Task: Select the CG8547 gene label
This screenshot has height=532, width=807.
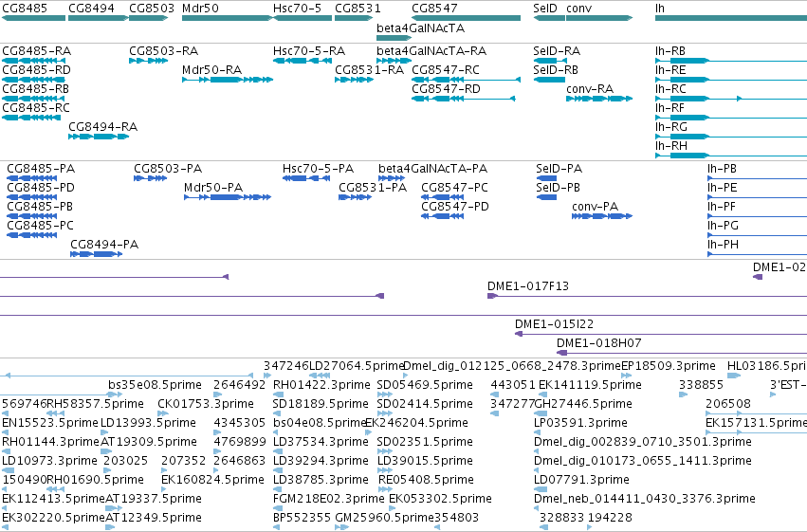Action: [x=434, y=9]
